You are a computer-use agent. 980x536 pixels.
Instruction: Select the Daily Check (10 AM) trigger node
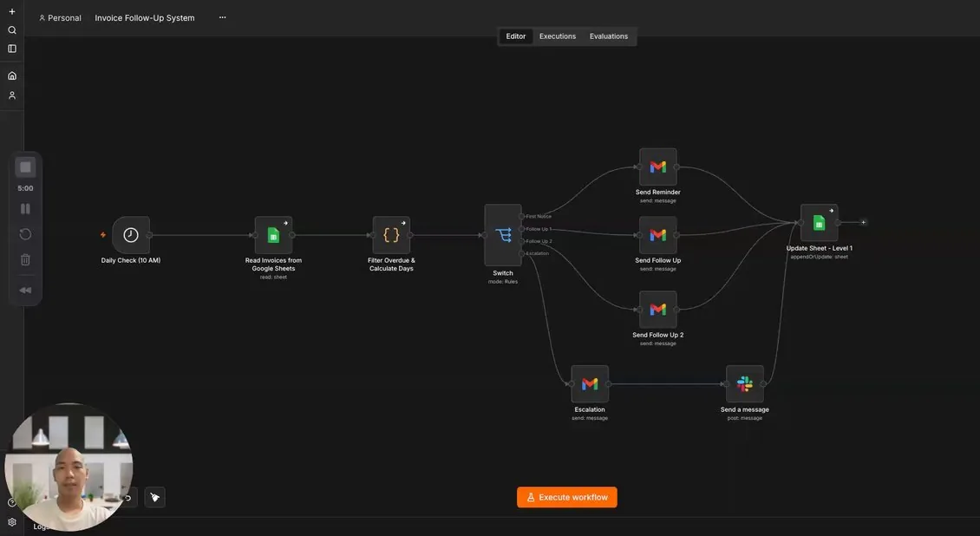click(x=131, y=235)
